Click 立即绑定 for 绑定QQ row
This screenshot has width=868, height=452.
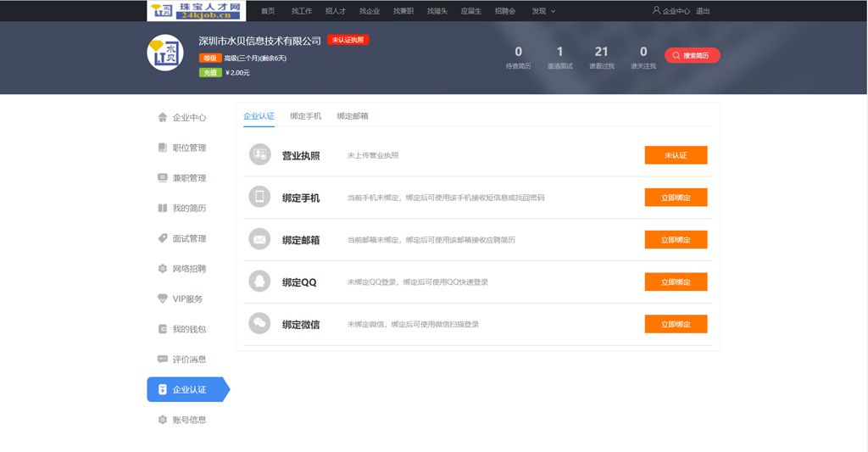(x=676, y=282)
